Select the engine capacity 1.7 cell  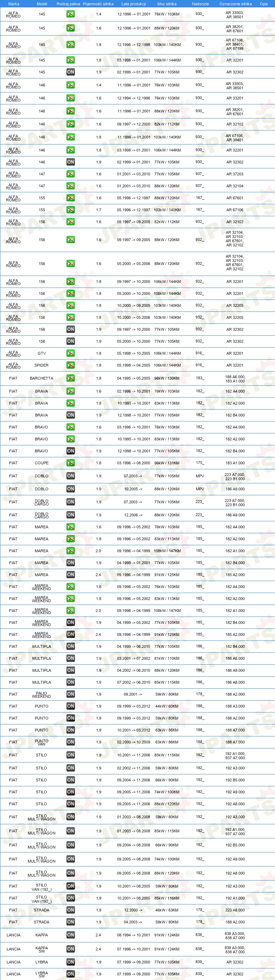98,209
